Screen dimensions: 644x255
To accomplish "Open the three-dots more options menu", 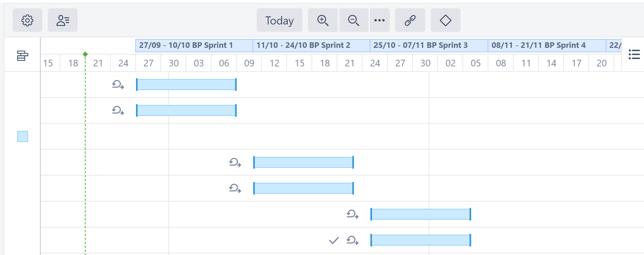I will [379, 20].
